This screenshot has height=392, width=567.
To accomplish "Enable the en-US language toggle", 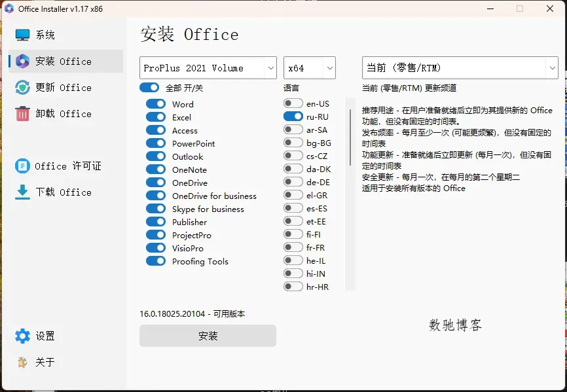I will coord(293,103).
